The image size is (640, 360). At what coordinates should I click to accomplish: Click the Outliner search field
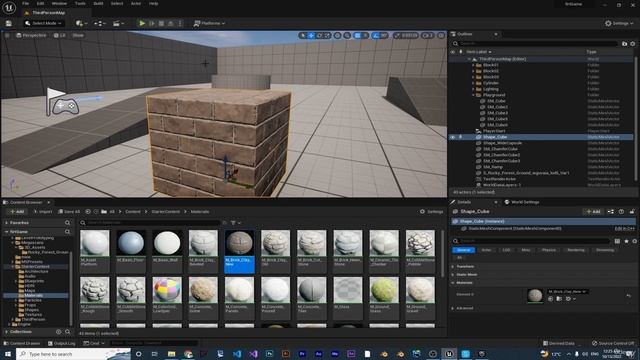536,44
